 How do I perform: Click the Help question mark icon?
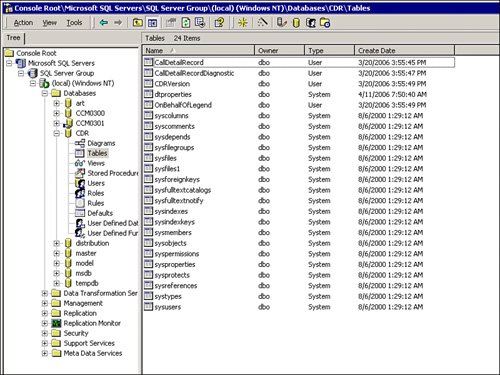(x=220, y=23)
